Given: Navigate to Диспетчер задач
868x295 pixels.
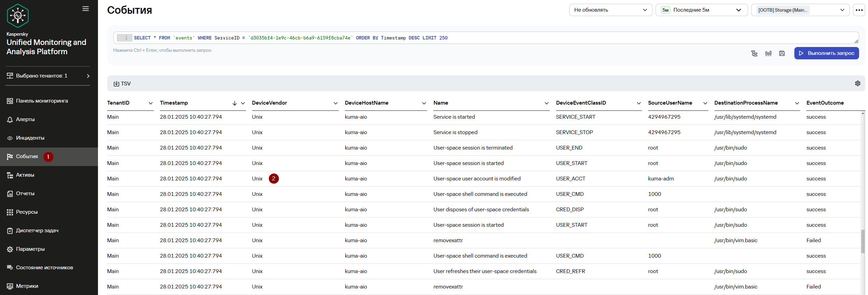Looking at the screenshot, I should [37, 231].
